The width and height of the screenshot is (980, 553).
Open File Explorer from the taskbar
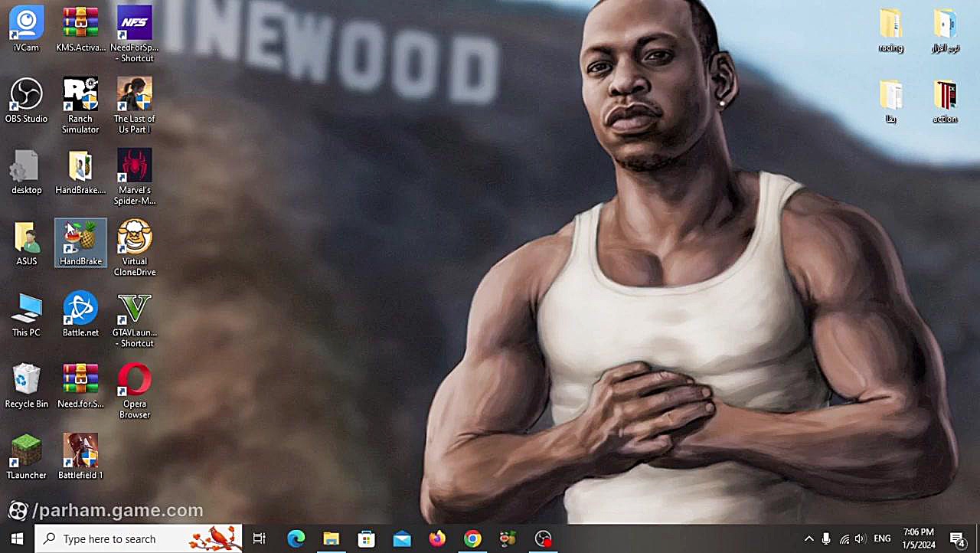331,538
